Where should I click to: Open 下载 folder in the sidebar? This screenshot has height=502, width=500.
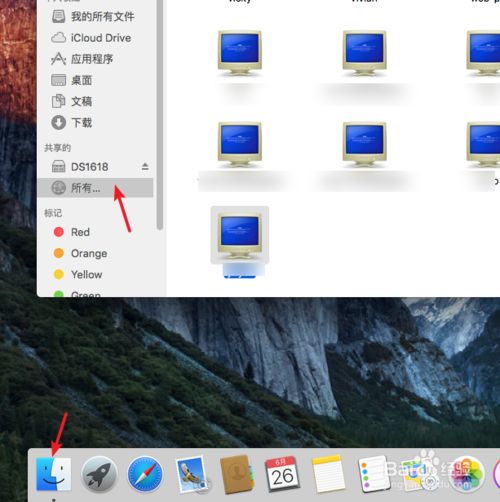72,123
